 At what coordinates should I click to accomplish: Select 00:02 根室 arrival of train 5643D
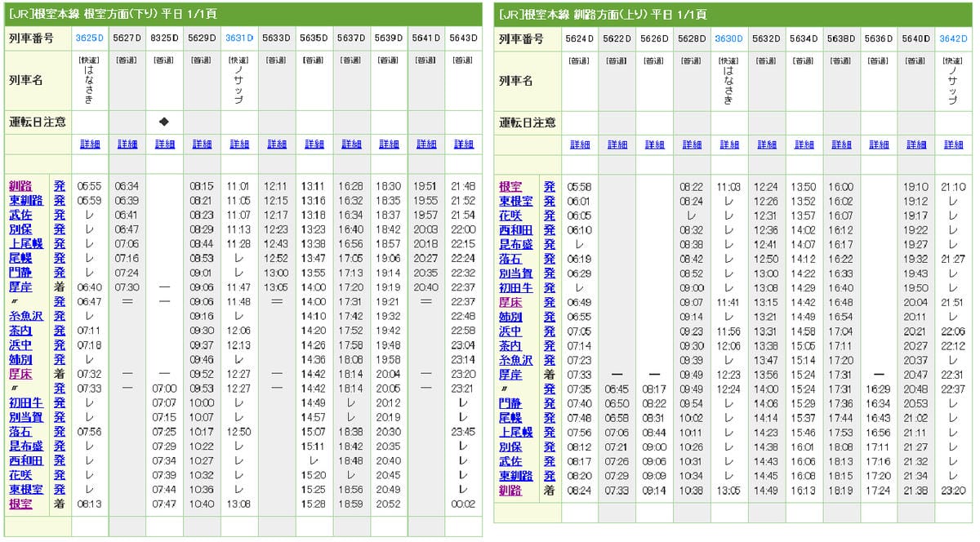coord(464,504)
